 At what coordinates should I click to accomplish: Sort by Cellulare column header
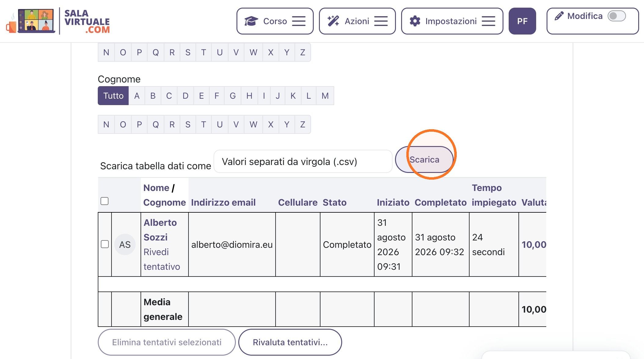(298, 202)
